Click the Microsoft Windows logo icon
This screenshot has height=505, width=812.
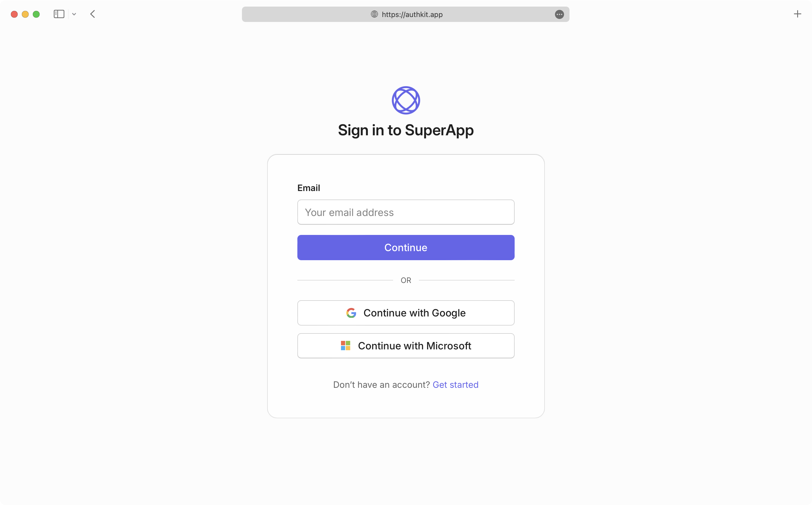[345, 346]
